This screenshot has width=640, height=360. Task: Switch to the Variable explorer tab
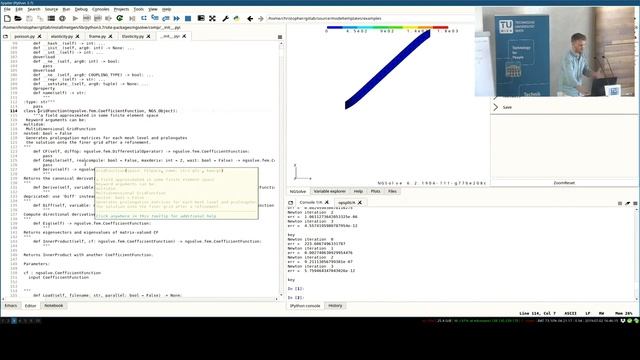pyautogui.click(x=329, y=191)
